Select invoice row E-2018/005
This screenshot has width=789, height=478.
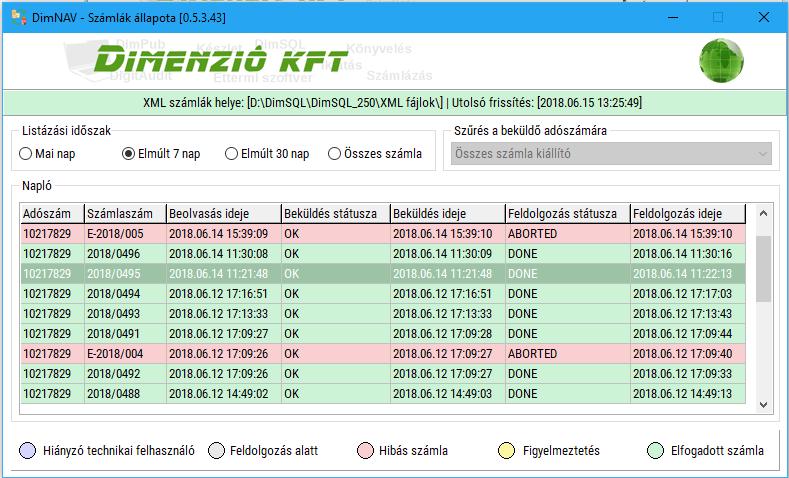(383, 233)
